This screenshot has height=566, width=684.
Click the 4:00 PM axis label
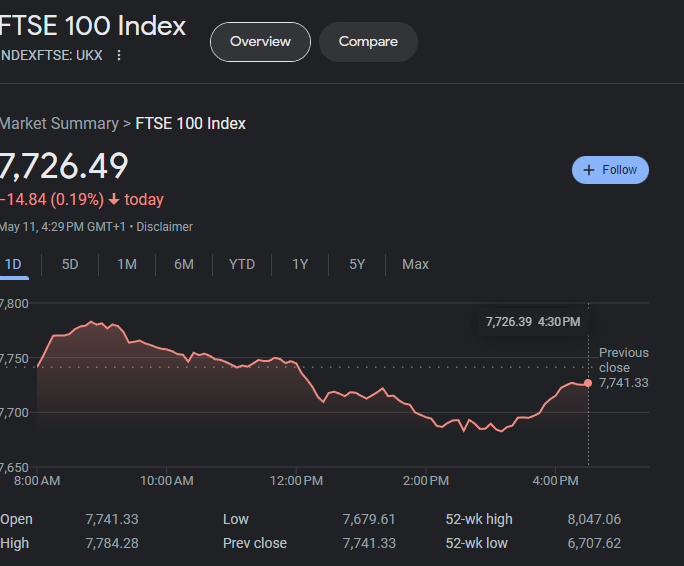point(555,481)
